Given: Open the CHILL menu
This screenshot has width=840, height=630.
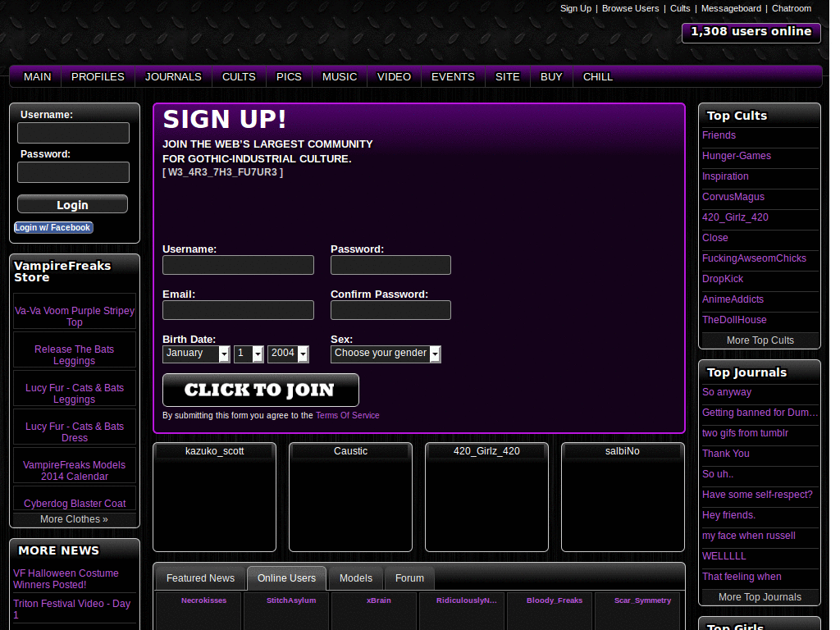Looking at the screenshot, I should 598,76.
